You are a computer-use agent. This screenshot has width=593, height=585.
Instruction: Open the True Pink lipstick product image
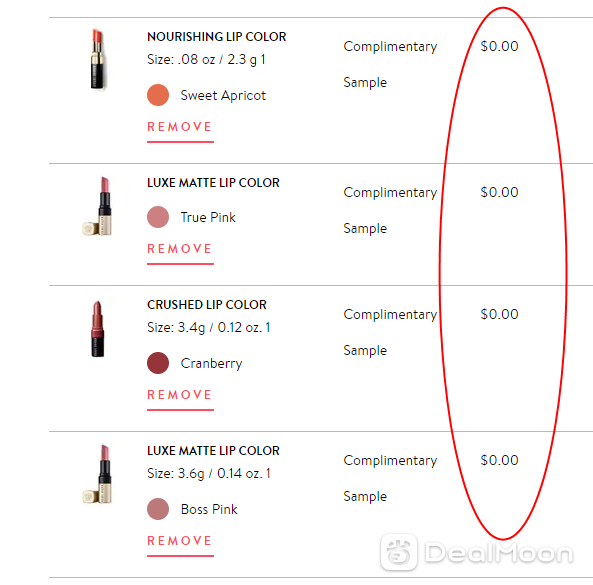coord(98,206)
